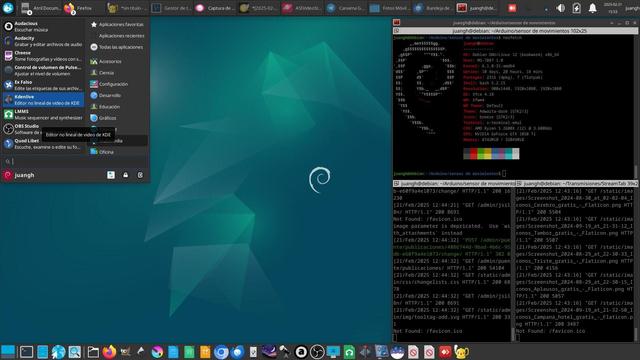Open Gráficos category
The height and width of the screenshot is (360, 640).
(x=117, y=118)
